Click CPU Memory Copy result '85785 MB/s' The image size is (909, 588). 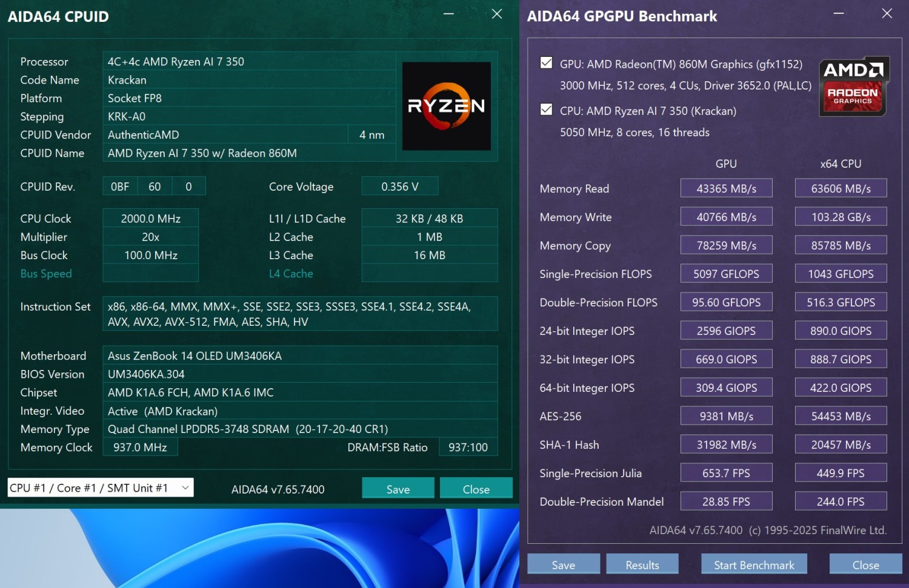(841, 245)
